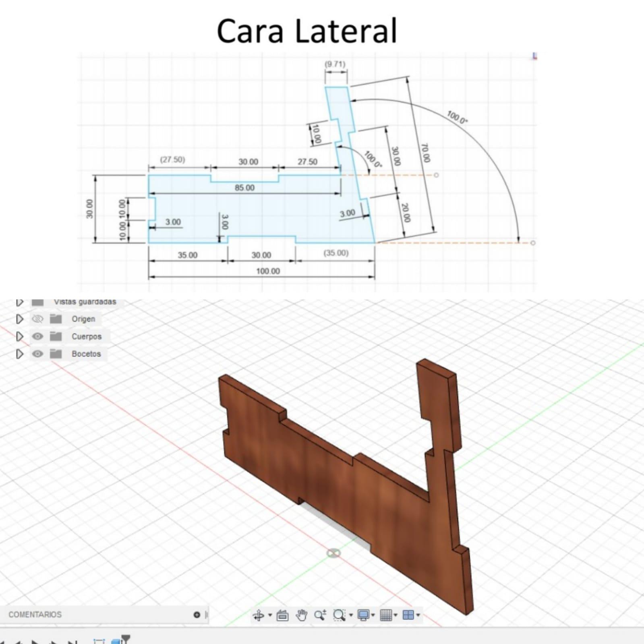
Task: Select the 35.00 bottom dimension
Action: (x=188, y=255)
